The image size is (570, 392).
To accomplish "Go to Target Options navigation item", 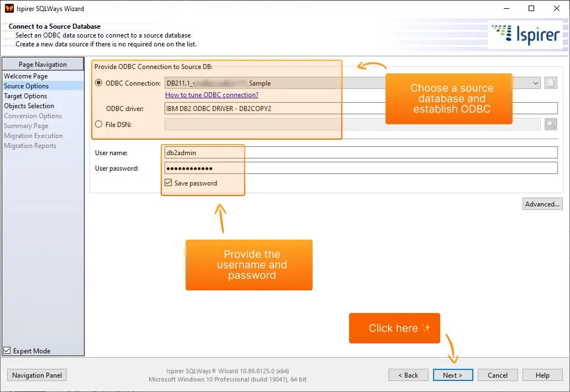I will 25,96.
